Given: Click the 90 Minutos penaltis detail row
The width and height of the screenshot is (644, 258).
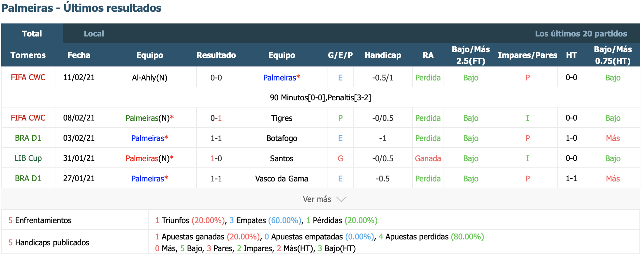Looking at the screenshot, I should coord(321,97).
